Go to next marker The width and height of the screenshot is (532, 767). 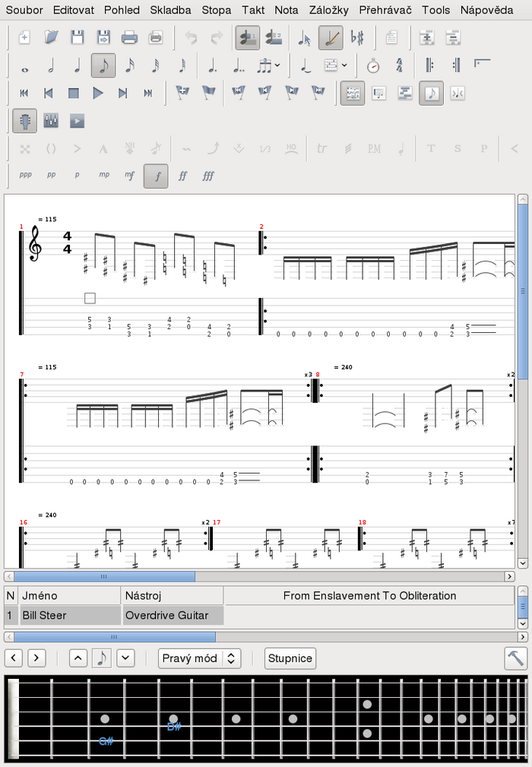click(291, 93)
